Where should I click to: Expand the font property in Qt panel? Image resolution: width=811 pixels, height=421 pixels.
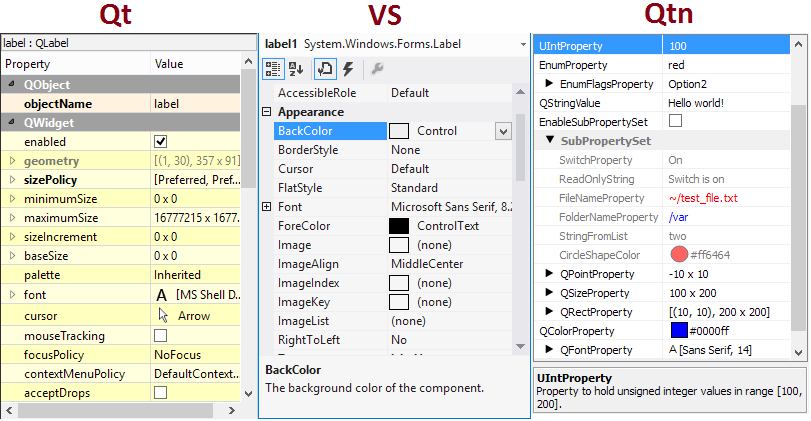[12, 295]
